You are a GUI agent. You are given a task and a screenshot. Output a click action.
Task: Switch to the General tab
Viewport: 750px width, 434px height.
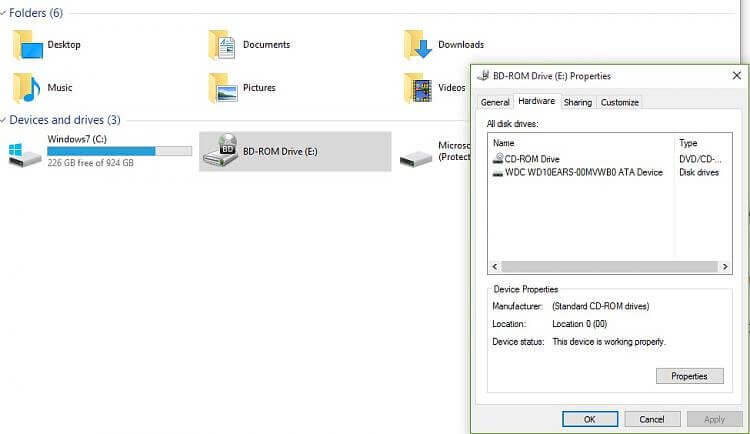tap(495, 102)
